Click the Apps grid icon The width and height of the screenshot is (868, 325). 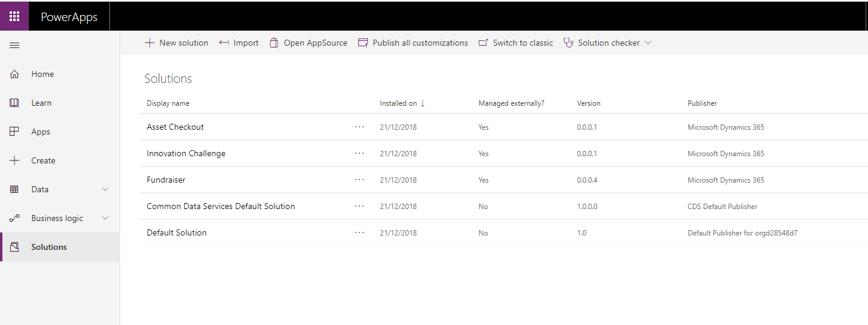click(x=14, y=132)
